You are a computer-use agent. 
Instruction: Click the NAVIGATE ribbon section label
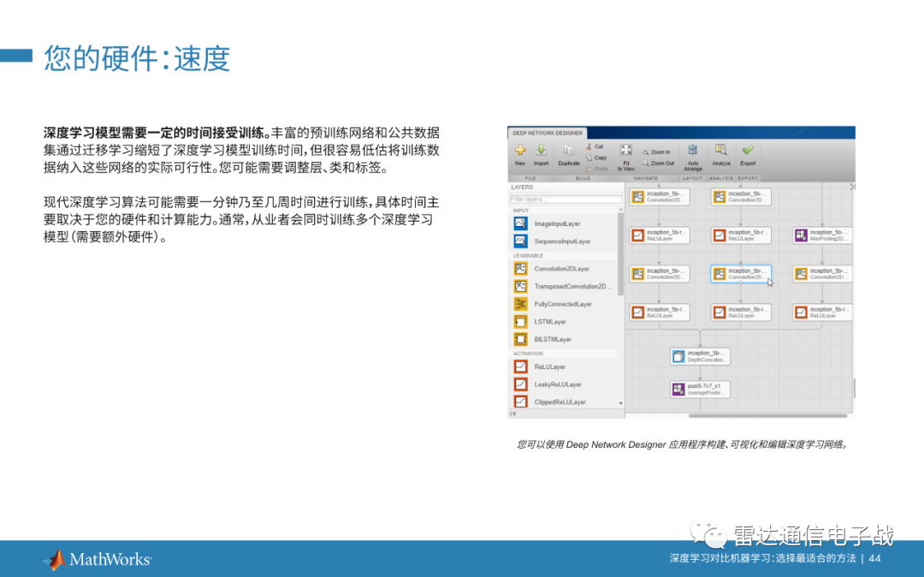(645, 178)
